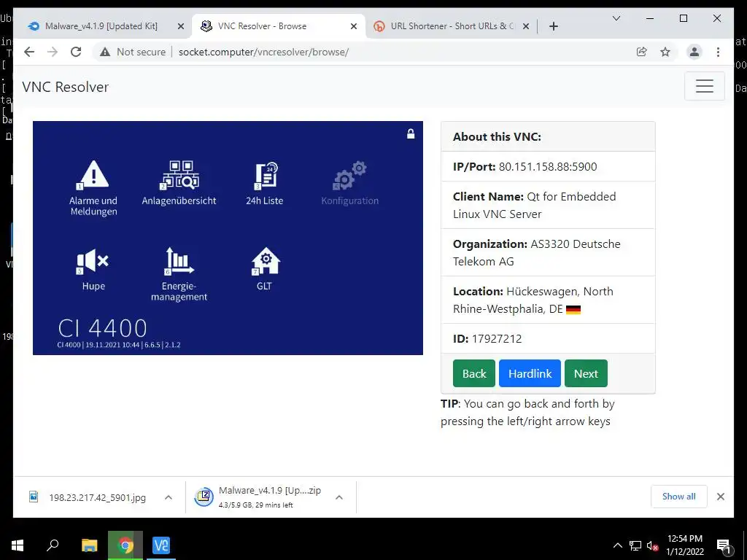
Task: Open a new browser tab
Action: pyautogui.click(x=553, y=26)
